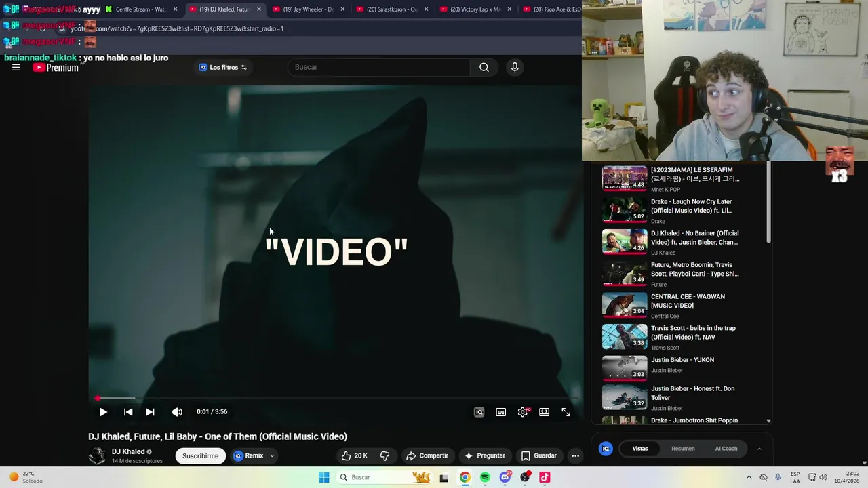The width and height of the screenshot is (868, 488).
Task: Open the CENTRAL CEE - WAGWAN thumbnail
Action: [625, 305]
